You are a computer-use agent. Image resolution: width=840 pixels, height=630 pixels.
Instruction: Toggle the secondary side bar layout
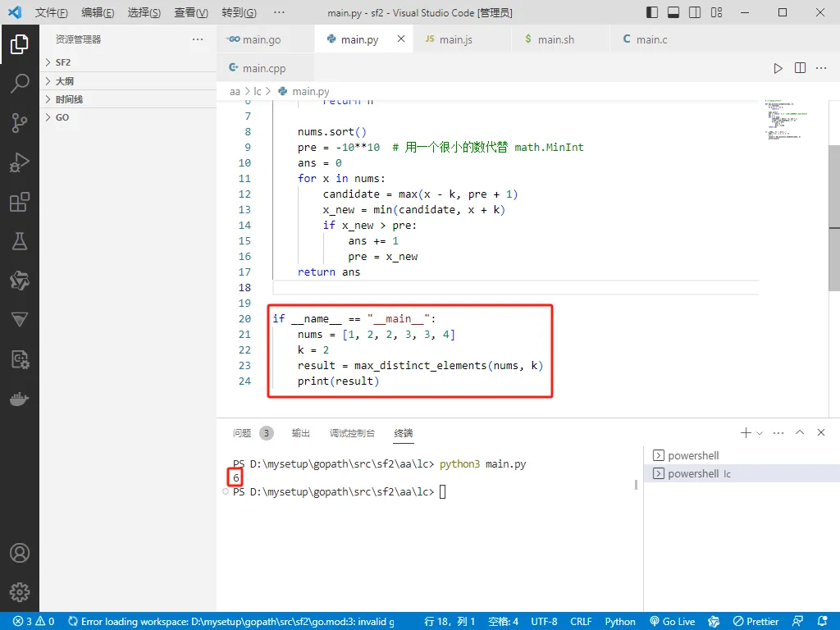coord(695,12)
